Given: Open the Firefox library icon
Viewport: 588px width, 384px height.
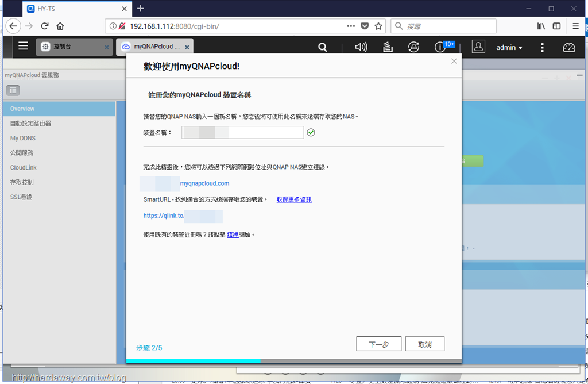Looking at the screenshot, I should click(541, 26).
